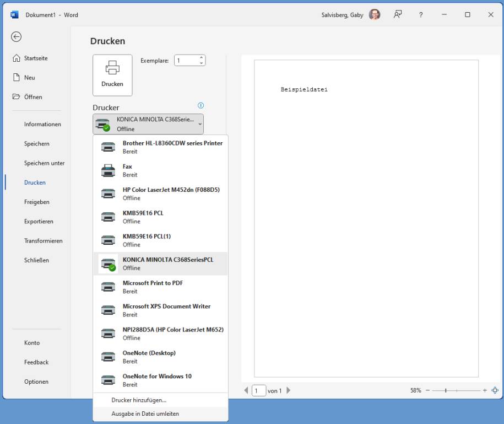Open the Exportieren section
504x424 pixels.
[x=40, y=221]
